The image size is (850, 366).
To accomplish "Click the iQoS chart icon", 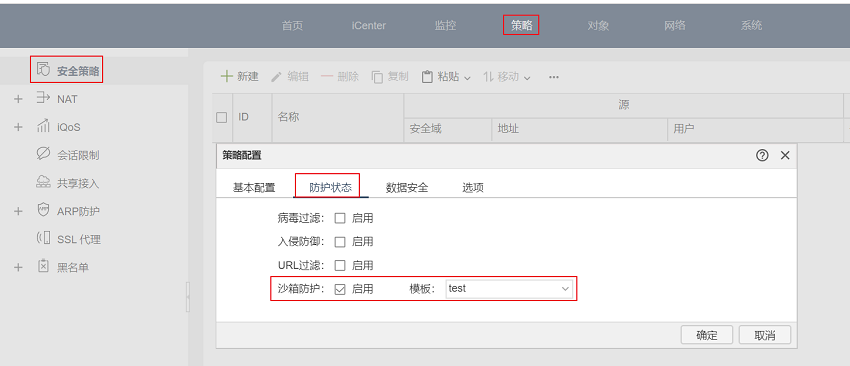I will [43, 126].
